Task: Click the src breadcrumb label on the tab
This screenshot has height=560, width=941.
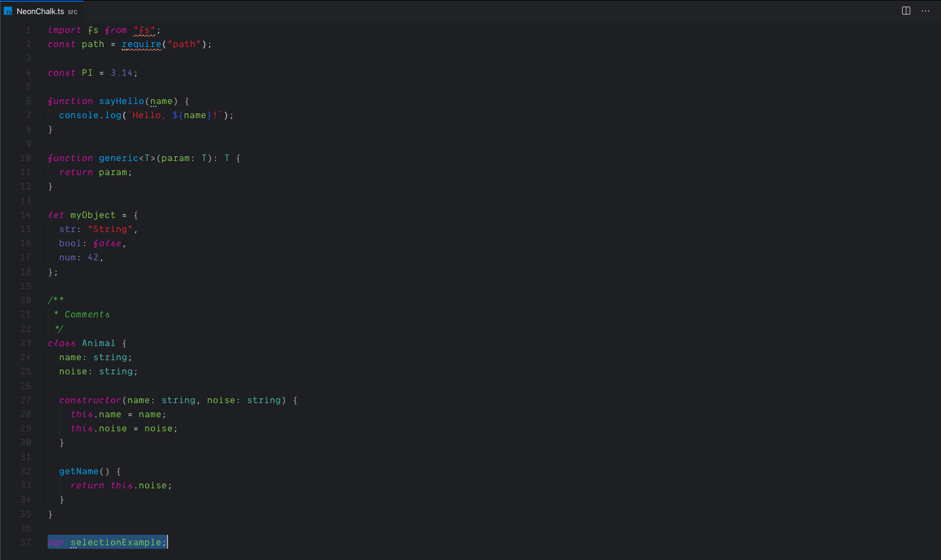Action: [72, 11]
